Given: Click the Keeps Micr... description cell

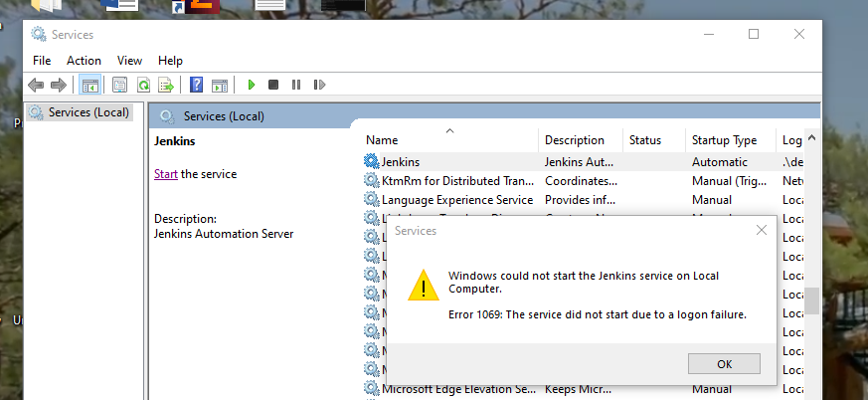Looking at the screenshot, I should point(578,389).
